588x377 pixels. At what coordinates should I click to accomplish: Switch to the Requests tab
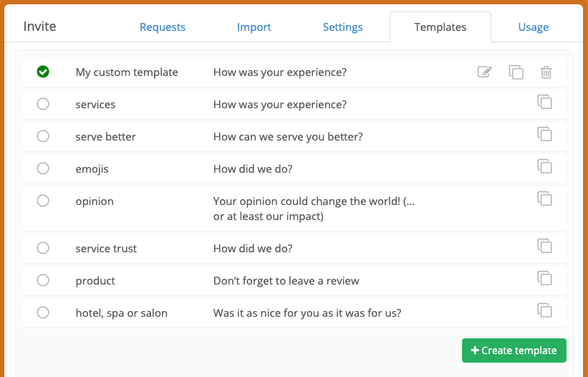[x=163, y=27]
